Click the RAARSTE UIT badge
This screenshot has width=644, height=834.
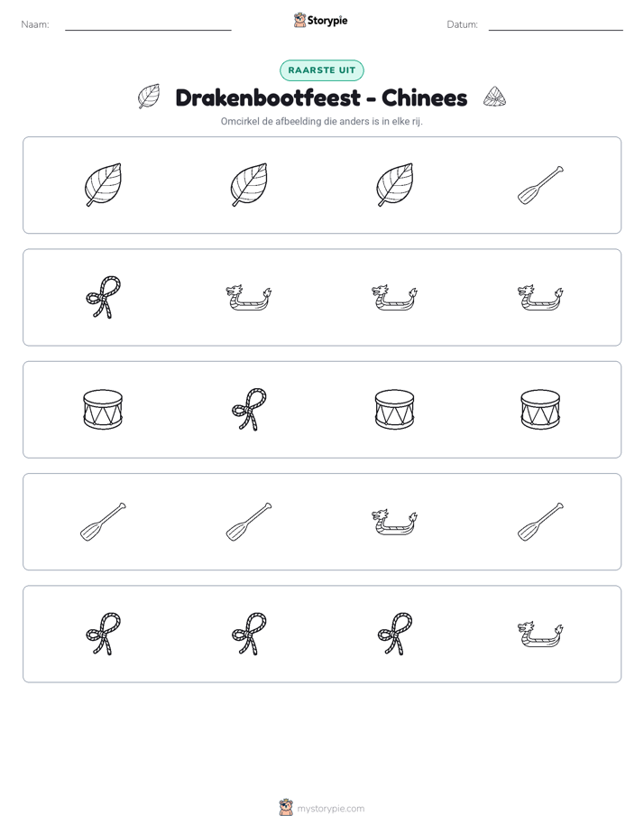tap(321, 70)
